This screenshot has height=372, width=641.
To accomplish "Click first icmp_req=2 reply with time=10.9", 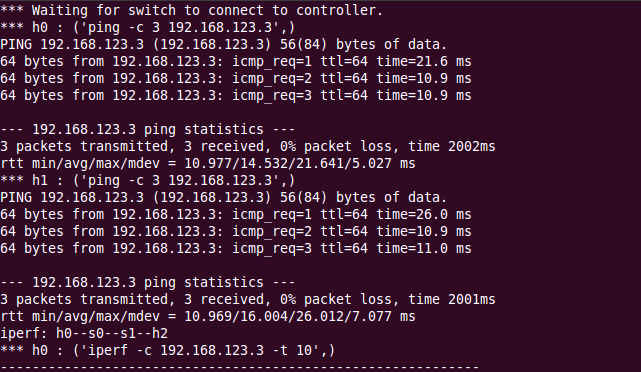I will click(x=235, y=78).
